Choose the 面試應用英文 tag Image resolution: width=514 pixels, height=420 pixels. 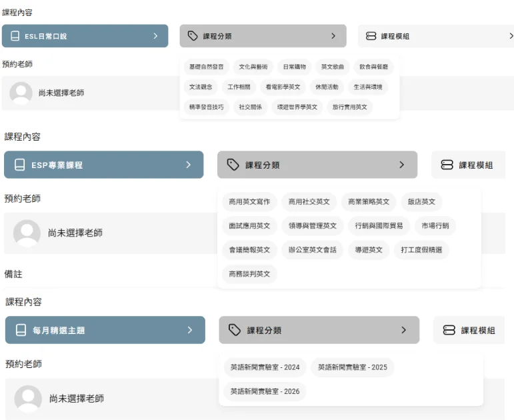(x=249, y=225)
